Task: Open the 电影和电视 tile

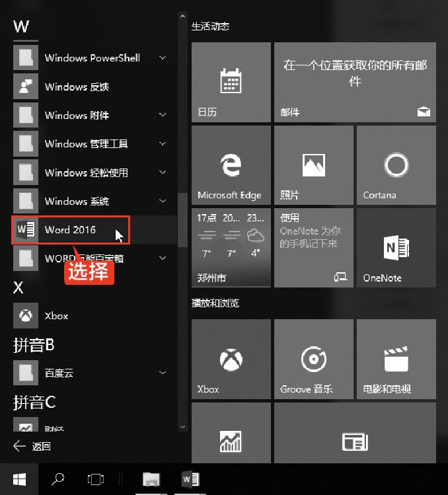Action: tap(396, 359)
